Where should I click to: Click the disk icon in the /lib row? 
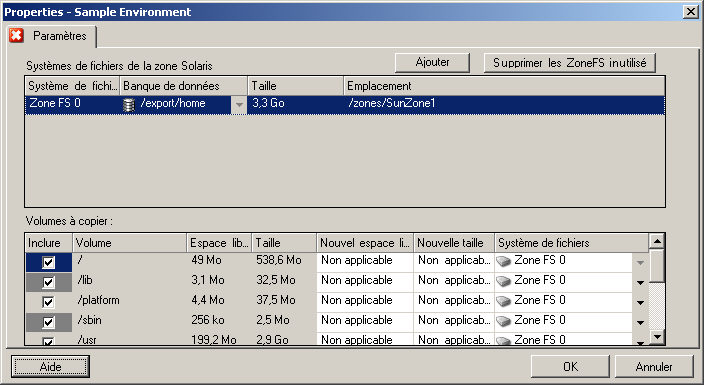504,281
